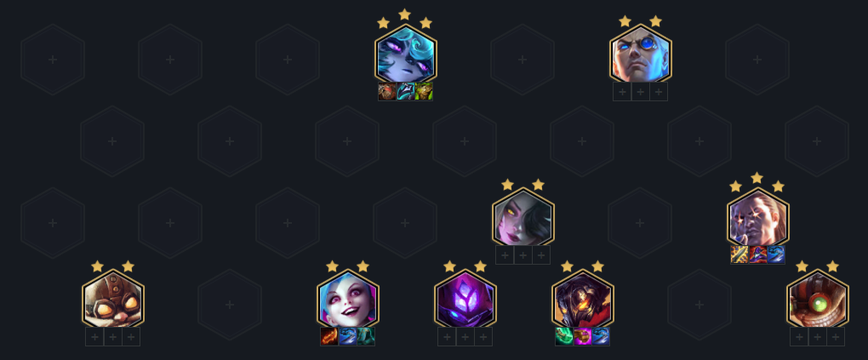Select Ziggs champion with leather goggles
868x360 pixels.
[113, 300]
